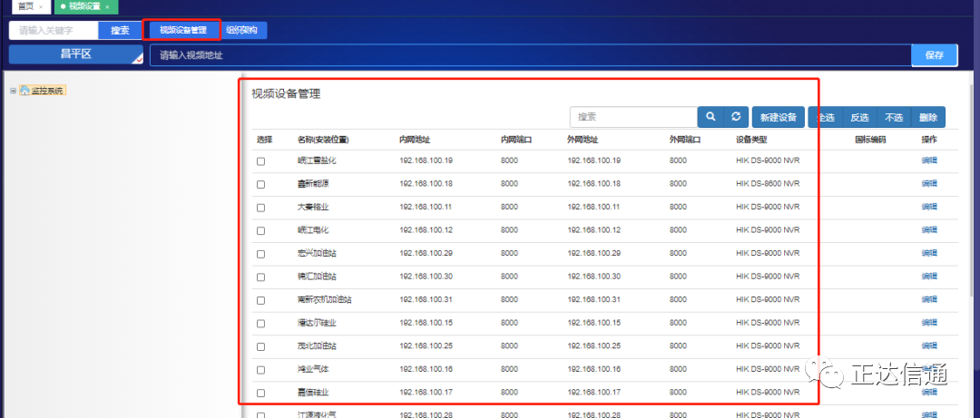This screenshot has height=418, width=980.
Task: Click the 不选 button
Action: coord(894,117)
